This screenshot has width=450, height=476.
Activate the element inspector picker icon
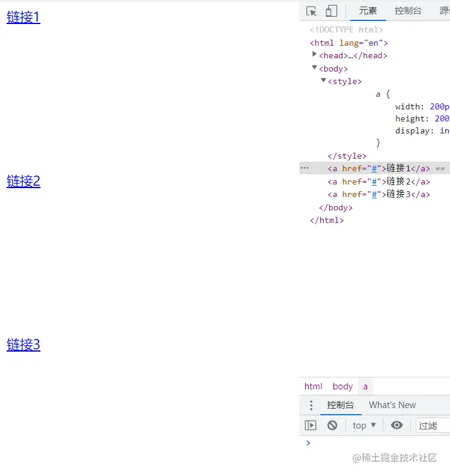coord(311,11)
